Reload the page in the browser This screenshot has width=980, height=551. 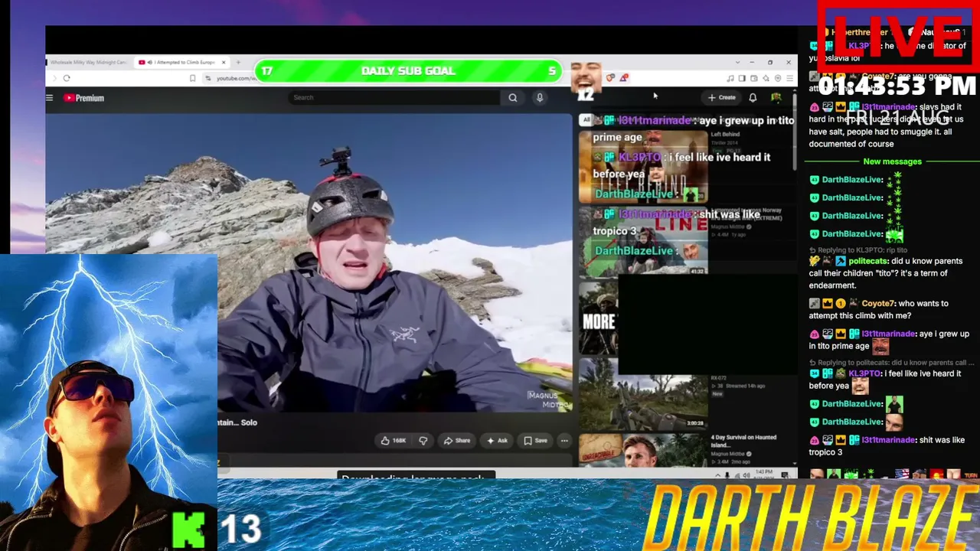click(67, 78)
